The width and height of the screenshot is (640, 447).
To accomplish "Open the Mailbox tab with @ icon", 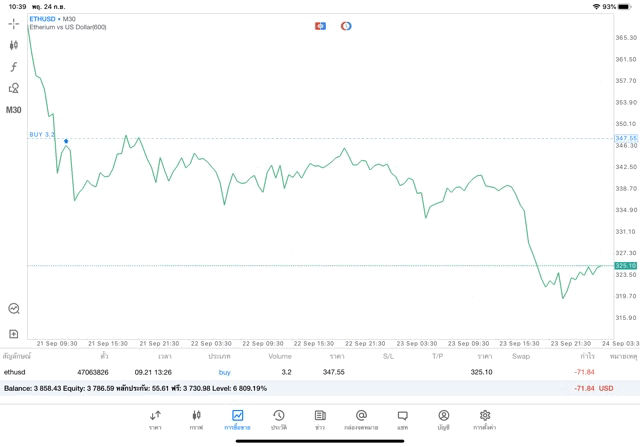I will (361, 418).
